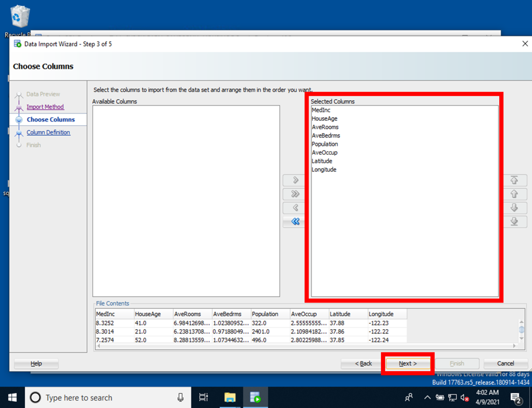Open the wizard Help

pos(36,364)
